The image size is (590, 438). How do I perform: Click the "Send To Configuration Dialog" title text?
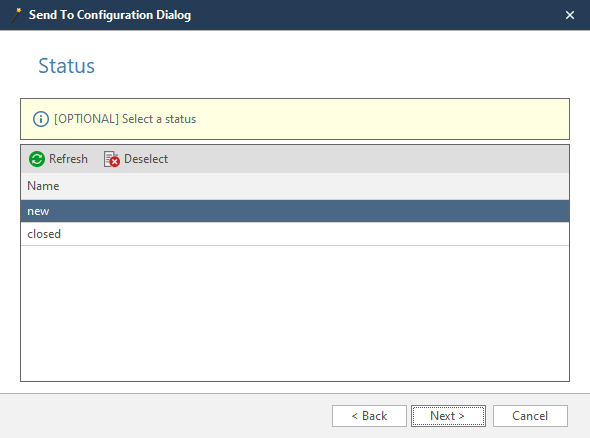[110, 15]
